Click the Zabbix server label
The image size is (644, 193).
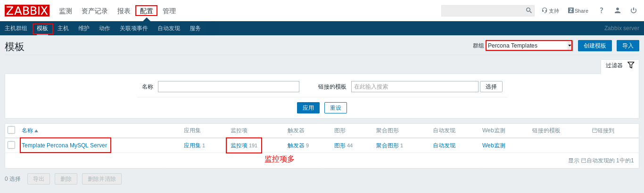tap(622, 28)
